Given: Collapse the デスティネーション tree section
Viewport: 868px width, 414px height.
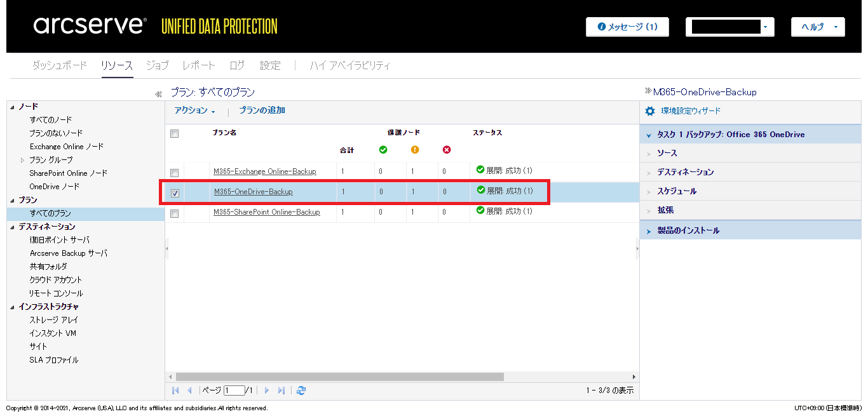Looking at the screenshot, I should (x=13, y=227).
